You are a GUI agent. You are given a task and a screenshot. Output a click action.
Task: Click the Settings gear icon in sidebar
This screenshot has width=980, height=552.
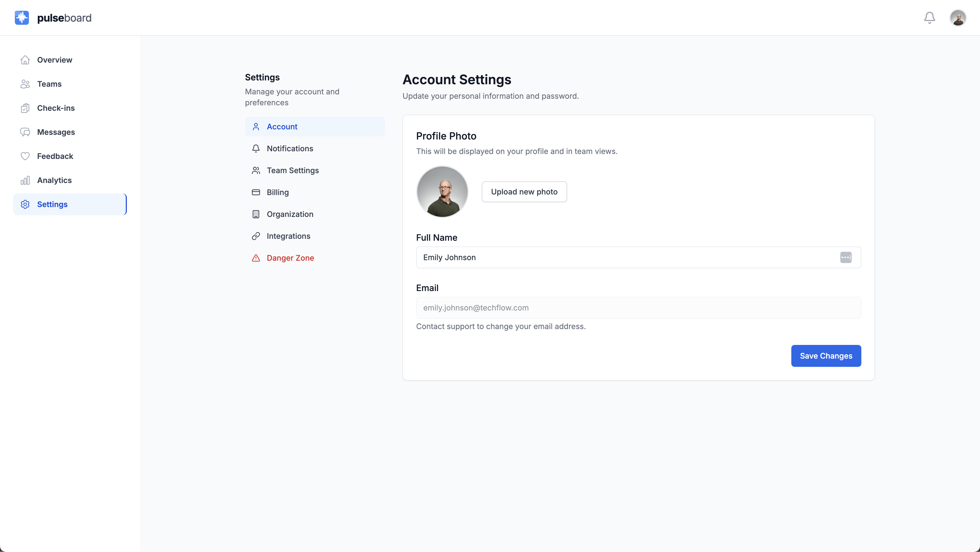[25, 204]
